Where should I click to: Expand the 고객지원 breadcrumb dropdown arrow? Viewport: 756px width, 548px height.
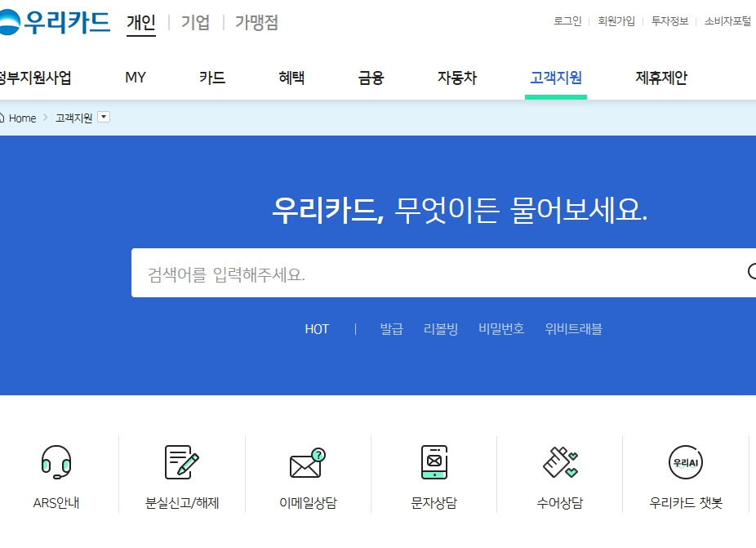(104, 118)
